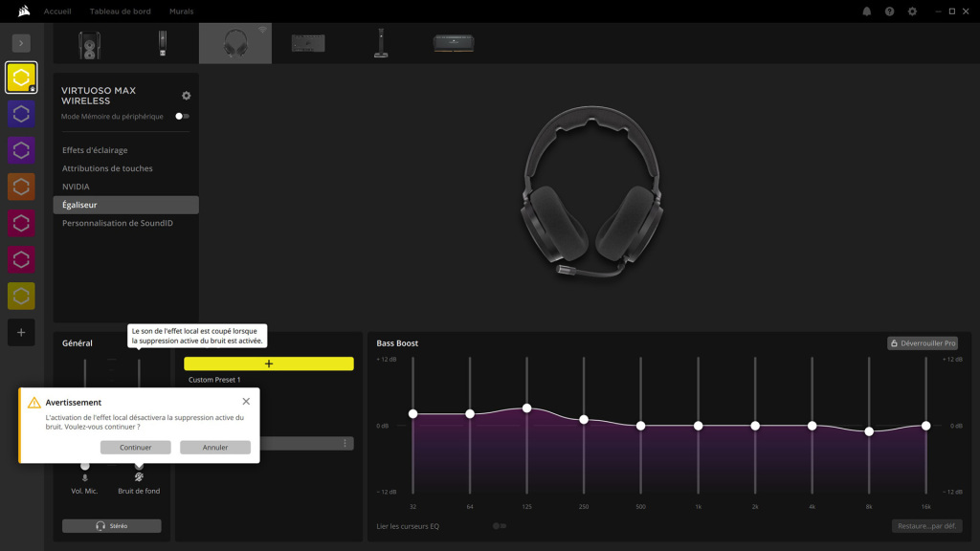Image resolution: width=980 pixels, height=551 pixels.
Task: Click Annuler in the warning dialog
Action: [x=215, y=448]
